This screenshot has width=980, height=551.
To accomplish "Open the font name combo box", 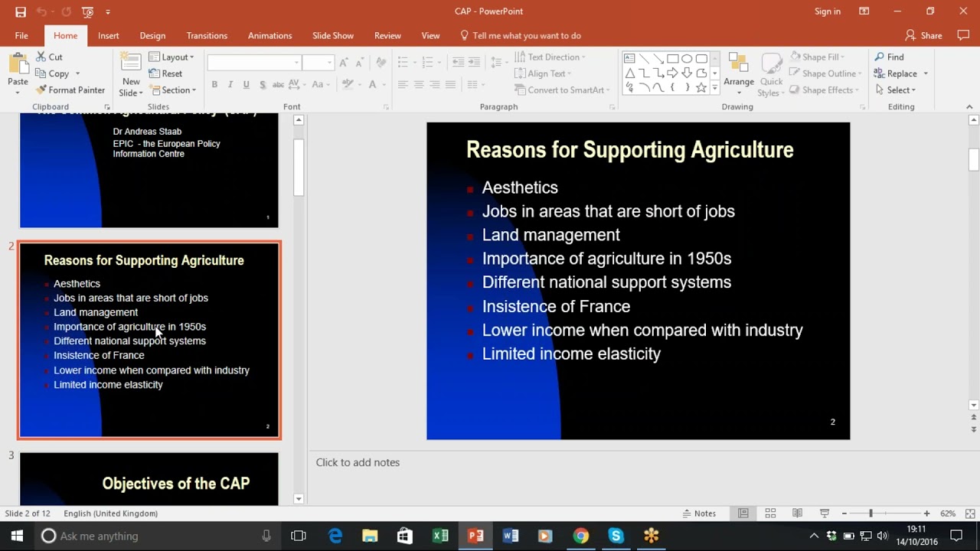I will point(253,63).
